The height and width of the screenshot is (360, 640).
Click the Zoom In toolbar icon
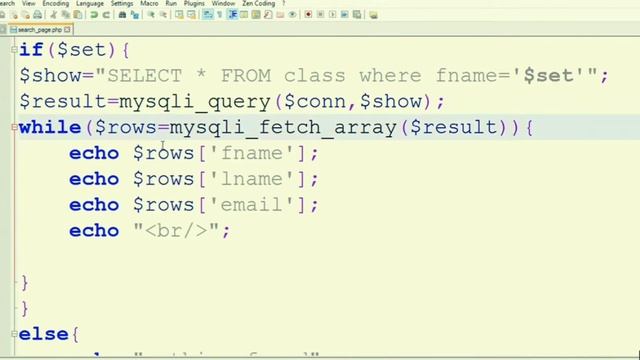coord(151,15)
